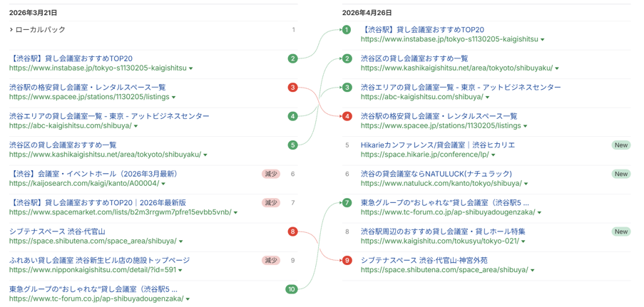Click the nipponkaigishitsu.com URL link
The width and height of the screenshot is (644, 307).
point(93,270)
